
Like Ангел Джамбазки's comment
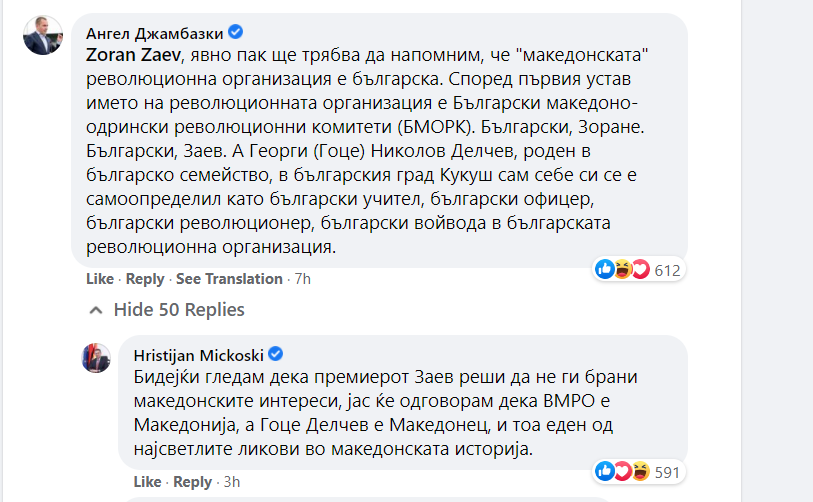click(99, 279)
